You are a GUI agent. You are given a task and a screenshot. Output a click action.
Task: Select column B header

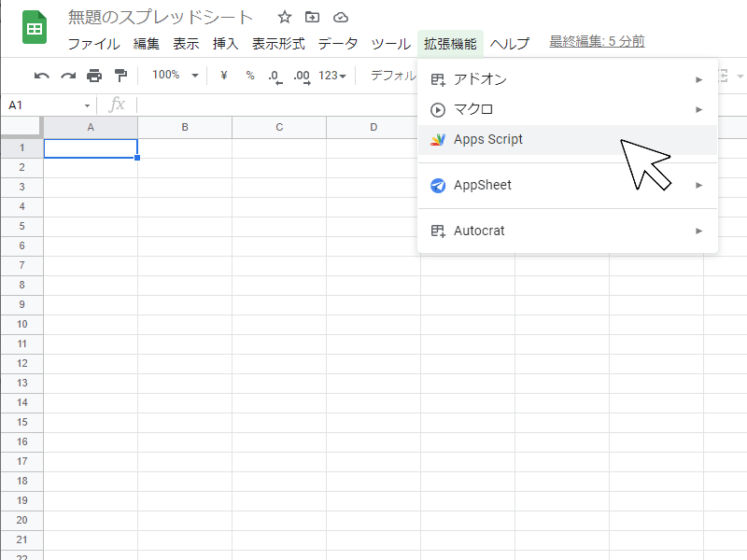tap(185, 127)
